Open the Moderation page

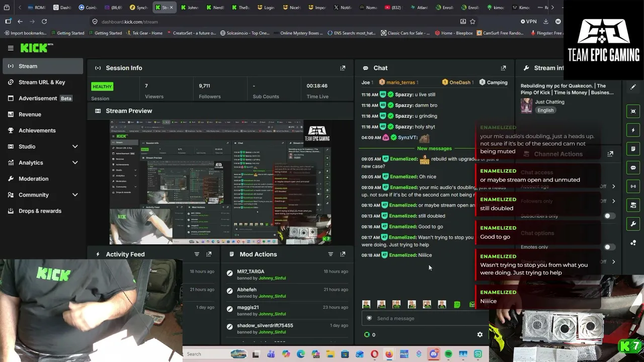tap(43, 178)
